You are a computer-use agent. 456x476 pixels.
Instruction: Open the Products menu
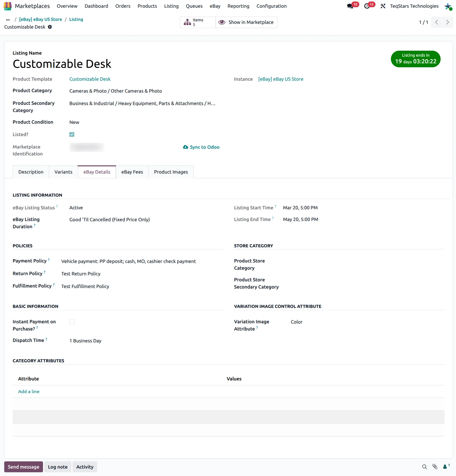[x=147, y=6]
